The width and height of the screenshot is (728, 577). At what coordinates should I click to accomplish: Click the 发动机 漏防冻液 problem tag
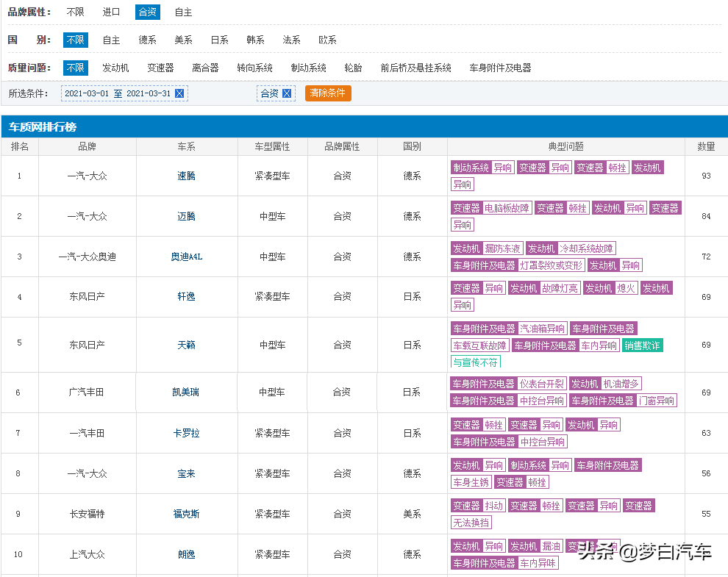click(x=487, y=248)
